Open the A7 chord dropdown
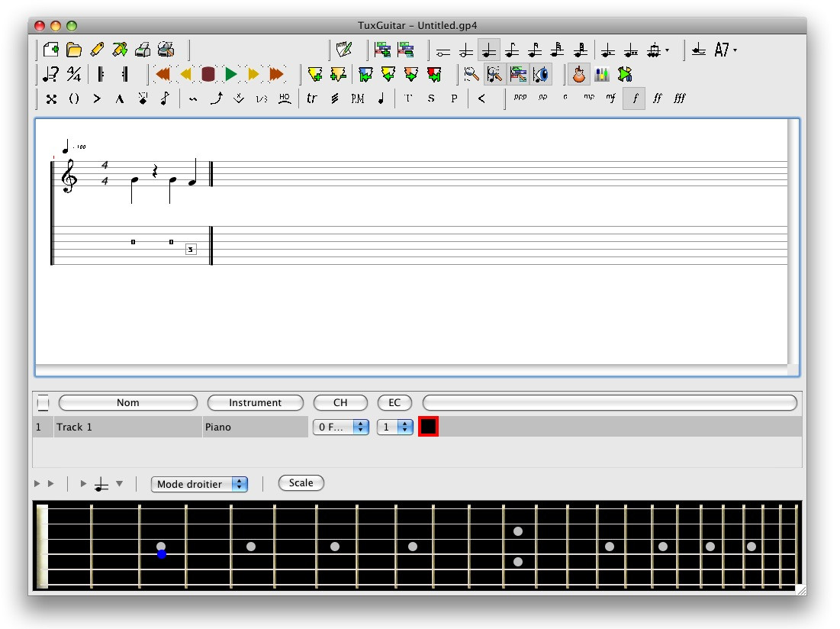Image resolution: width=840 pixels, height=629 pixels. pos(723,49)
